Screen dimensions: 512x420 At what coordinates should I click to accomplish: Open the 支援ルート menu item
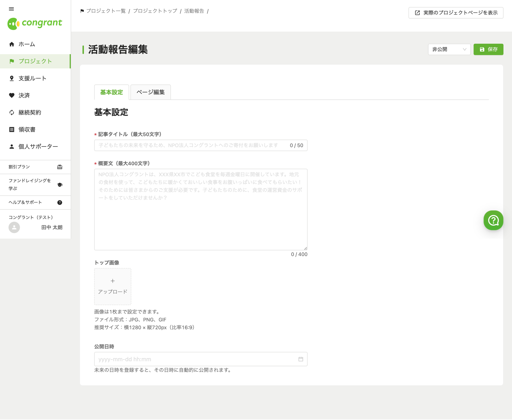[35, 78]
